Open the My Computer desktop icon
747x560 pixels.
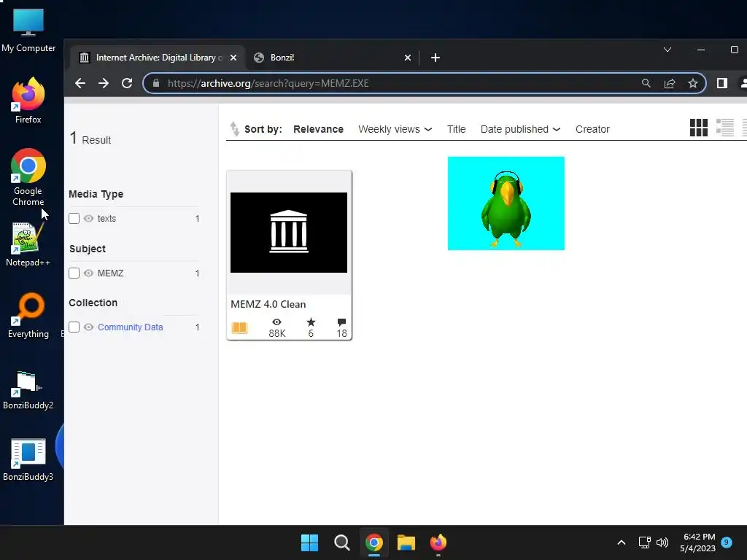28,30
